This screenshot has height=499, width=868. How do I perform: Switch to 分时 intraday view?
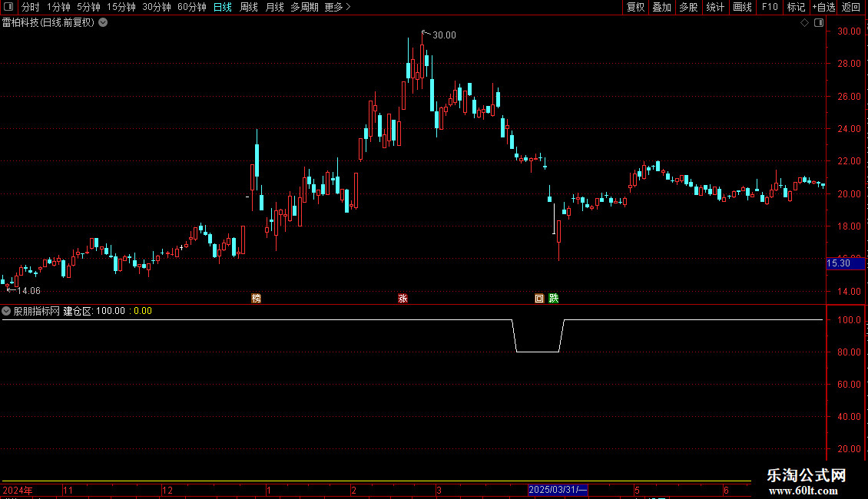pos(31,7)
